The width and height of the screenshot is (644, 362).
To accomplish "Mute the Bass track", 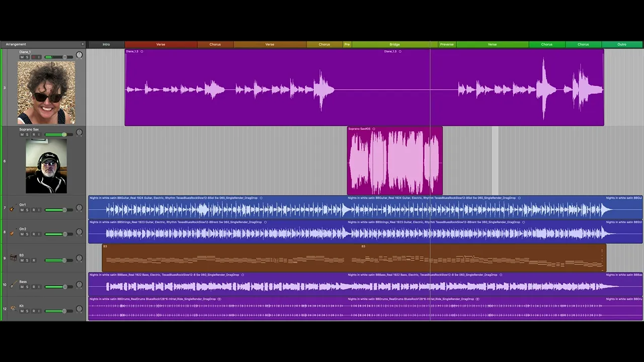I will click(x=22, y=287).
